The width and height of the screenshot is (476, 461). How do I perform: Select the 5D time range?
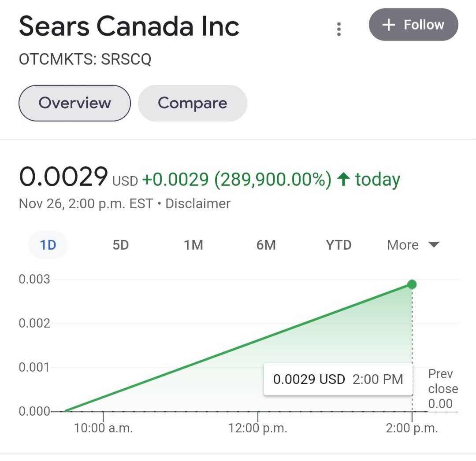pos(120,245)
